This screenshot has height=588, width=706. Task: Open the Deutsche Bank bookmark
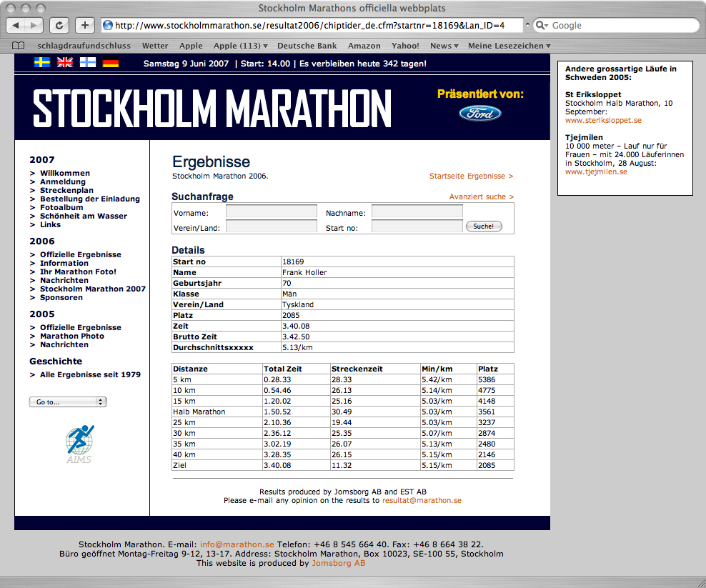coord(307,46)
